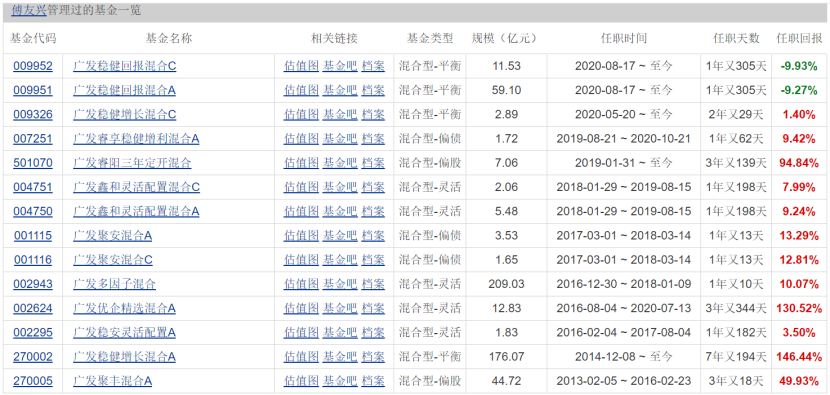The height and width of the screenshot is (395, 830).
Task: Open 档案 for fund 004751
Action: 373,187
